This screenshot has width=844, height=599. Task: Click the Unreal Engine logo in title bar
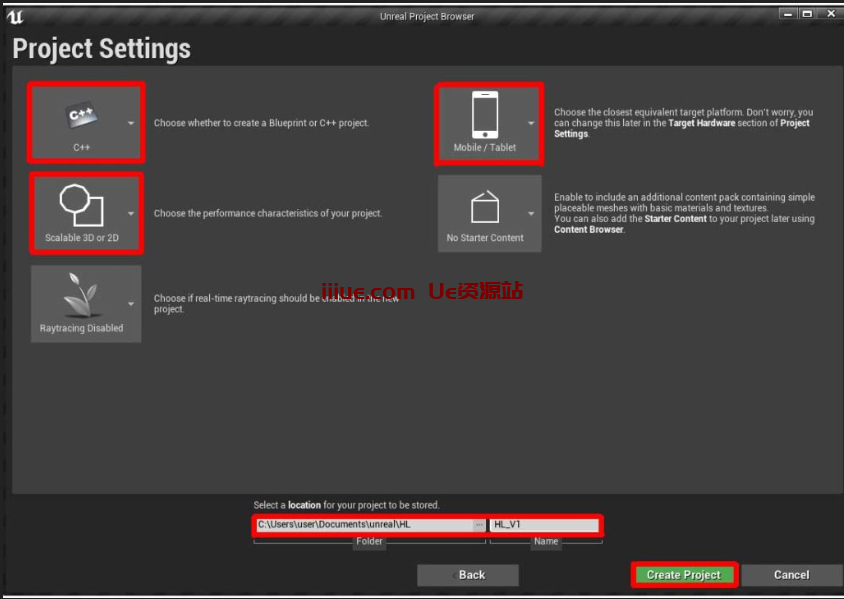click(x=15, y=15)
